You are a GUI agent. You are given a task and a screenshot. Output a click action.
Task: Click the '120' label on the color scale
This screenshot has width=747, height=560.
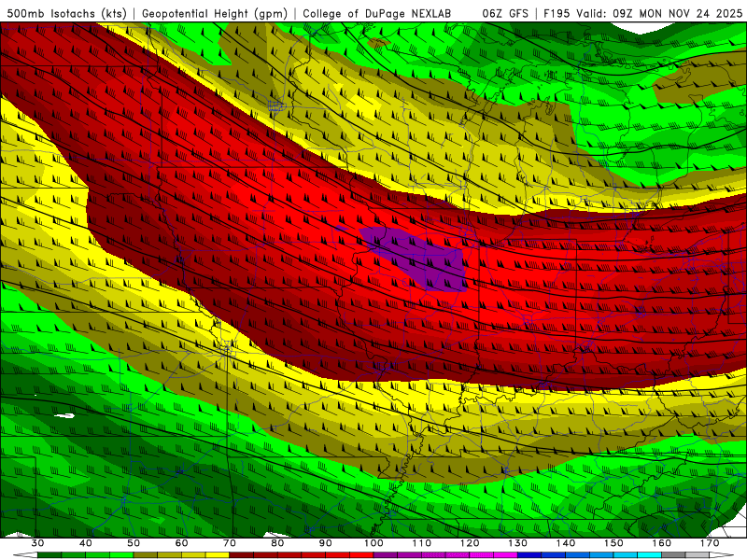(470, 543)
